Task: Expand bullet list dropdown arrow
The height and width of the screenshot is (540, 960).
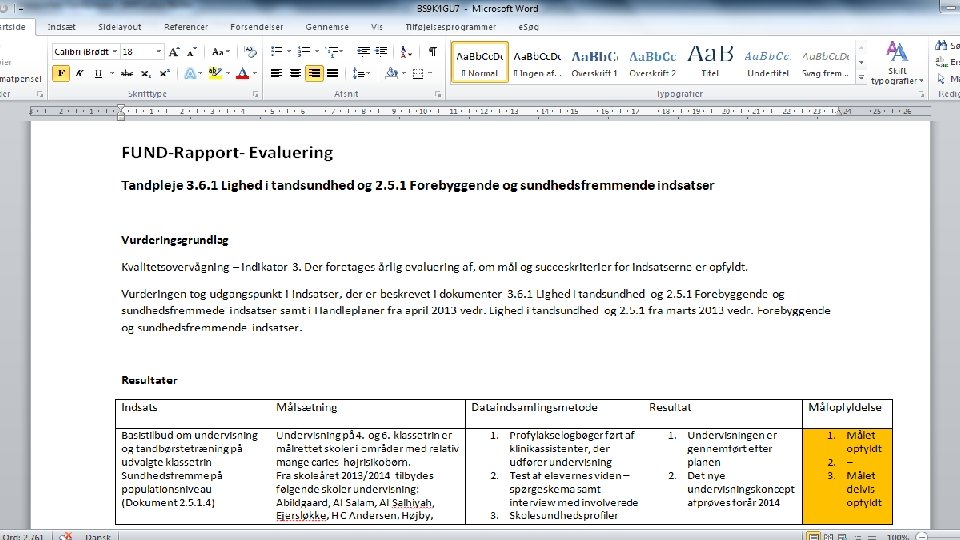Action: pos(288,51)
